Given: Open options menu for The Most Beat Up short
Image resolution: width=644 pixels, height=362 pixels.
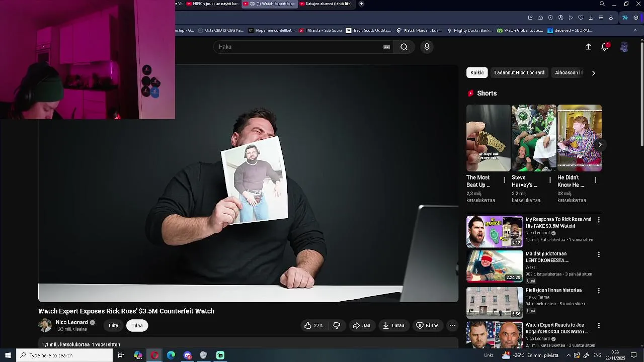Looking at the screenshot, I should click(504, 180).
